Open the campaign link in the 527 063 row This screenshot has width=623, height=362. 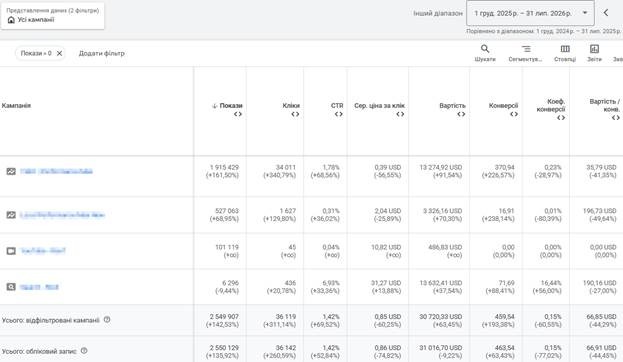click(x=62, y=215)
